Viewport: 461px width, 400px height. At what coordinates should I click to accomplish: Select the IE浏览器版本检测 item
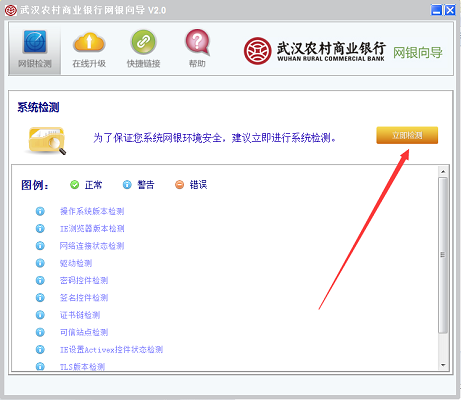coord(92,229)
